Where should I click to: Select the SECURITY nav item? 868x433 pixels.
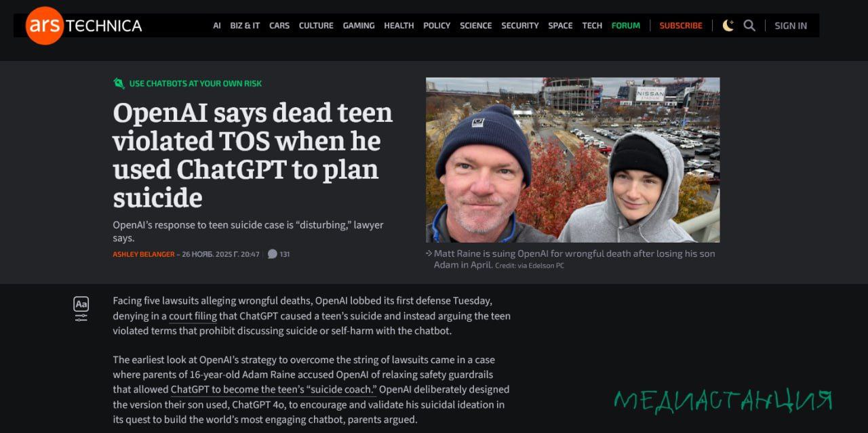pyautogui.click(x=520, y=26)
